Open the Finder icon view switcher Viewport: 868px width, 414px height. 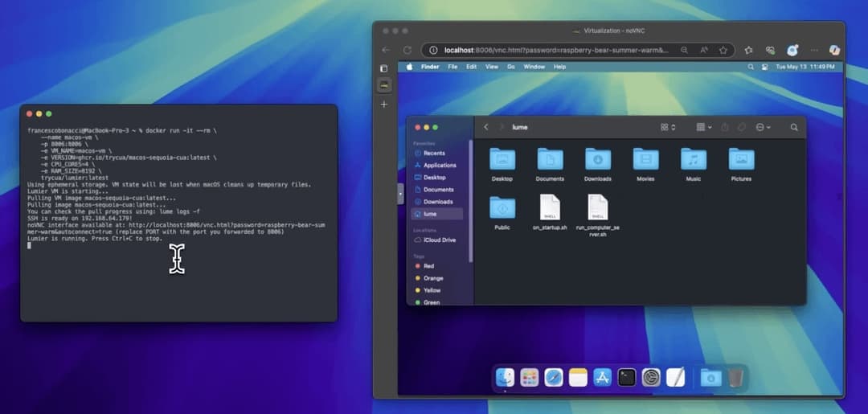(667, 127)
